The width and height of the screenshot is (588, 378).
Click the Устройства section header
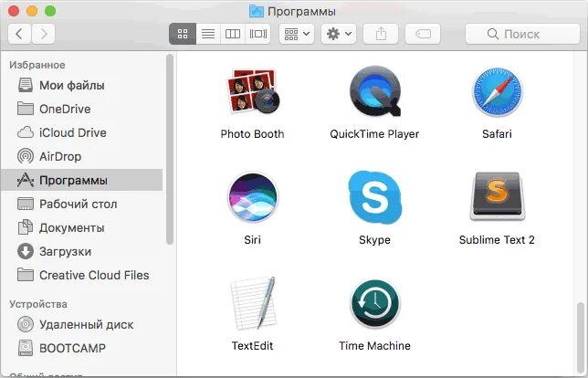pos(38,304)
